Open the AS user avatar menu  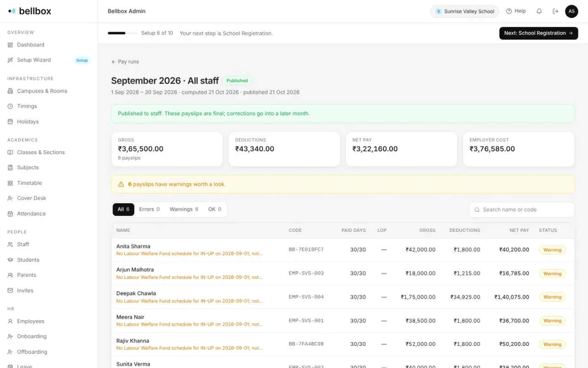(571, 11)
